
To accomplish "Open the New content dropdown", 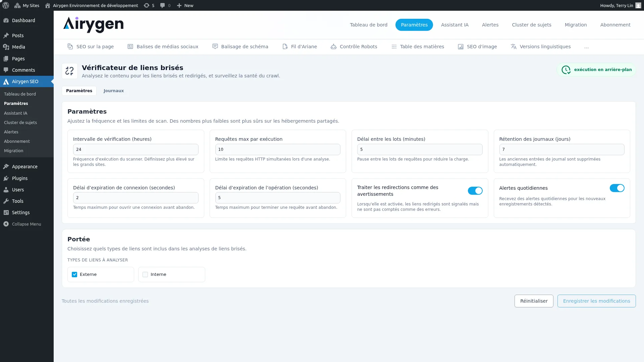I will (185, 5).
